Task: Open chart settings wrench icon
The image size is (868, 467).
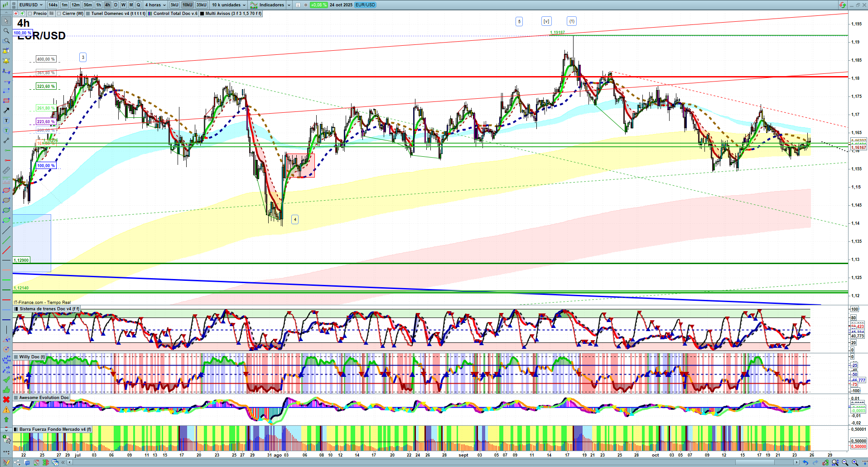Action: pyautogui.click(x=825, y=462)
